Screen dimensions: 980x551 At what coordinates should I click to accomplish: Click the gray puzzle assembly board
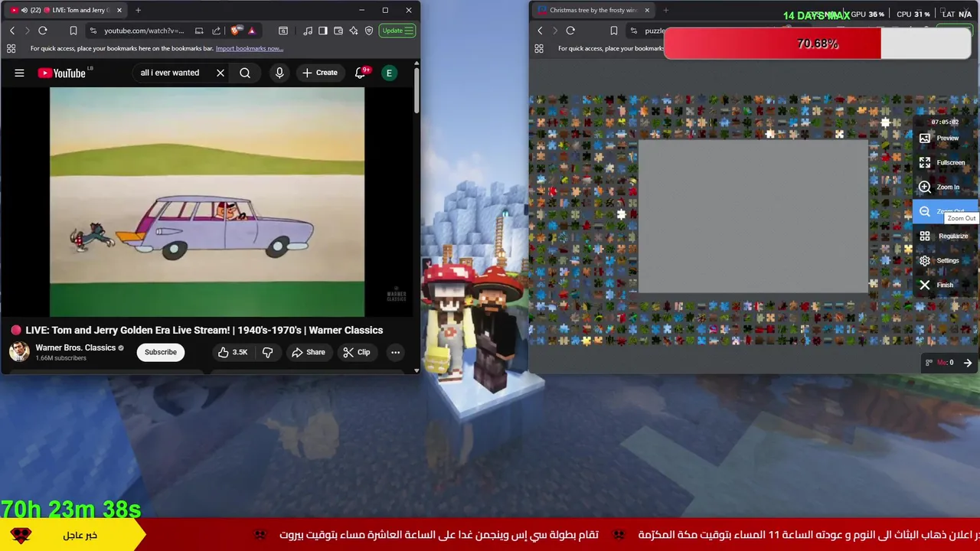753,217
